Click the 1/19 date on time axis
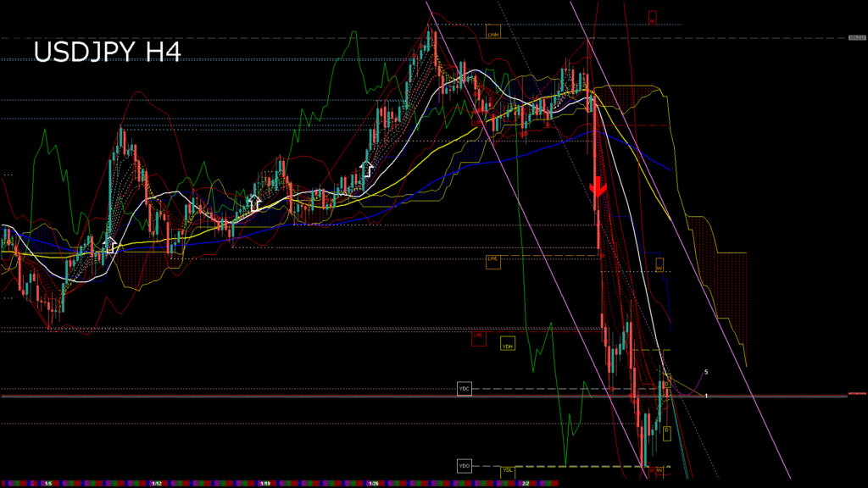 (x=266, y=484)
